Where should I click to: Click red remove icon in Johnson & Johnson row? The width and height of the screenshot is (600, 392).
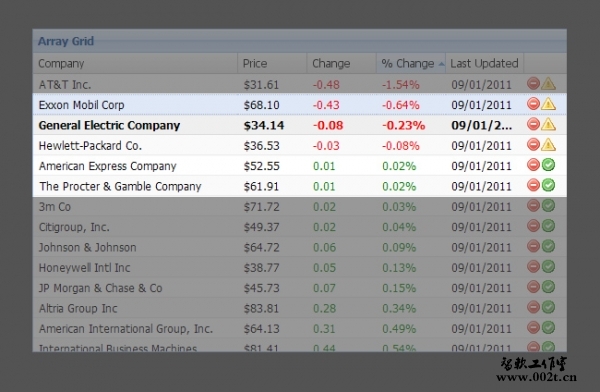click(x=533, y=246)
